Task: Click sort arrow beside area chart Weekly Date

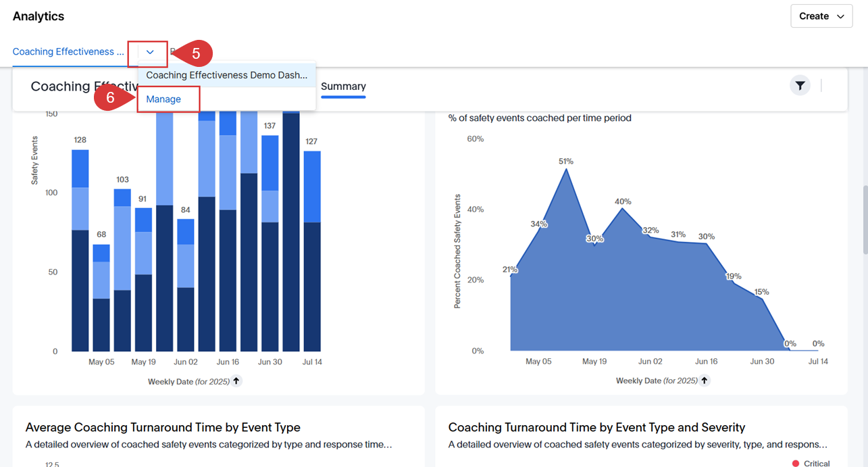Action: pyautogui.click(x=704, y=380)
